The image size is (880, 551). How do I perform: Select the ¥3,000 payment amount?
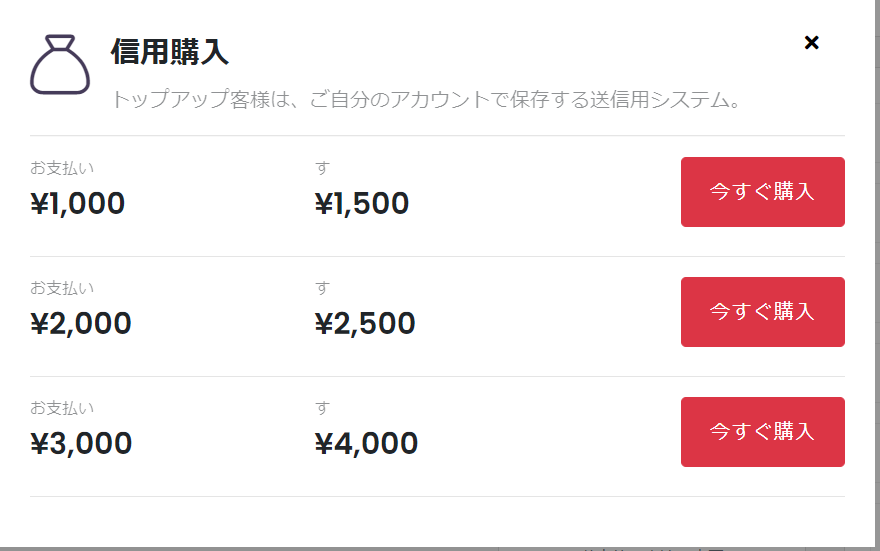[81, 443]
